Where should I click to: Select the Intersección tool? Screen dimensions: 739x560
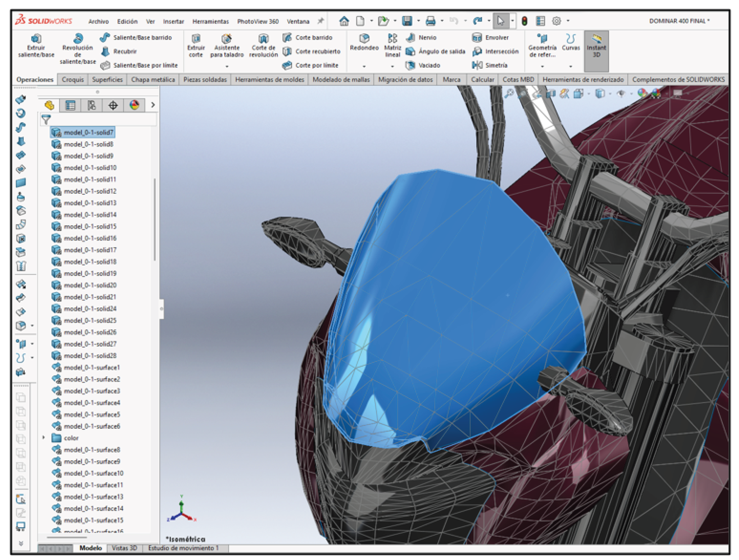[495, 51]
